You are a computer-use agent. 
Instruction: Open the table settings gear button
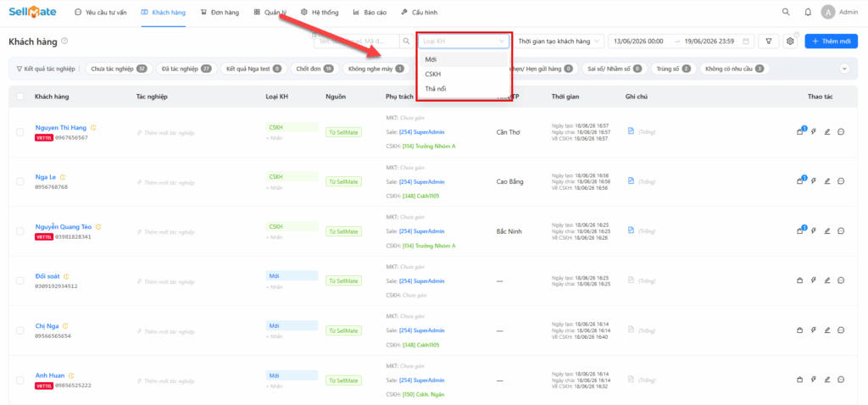click(790, 41)
